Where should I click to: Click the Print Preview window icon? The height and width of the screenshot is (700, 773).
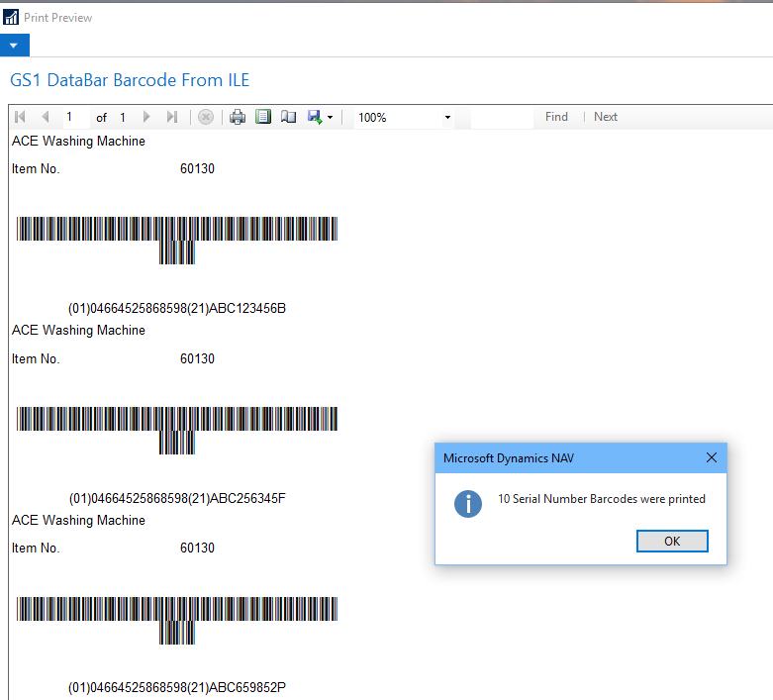(11, 17)
